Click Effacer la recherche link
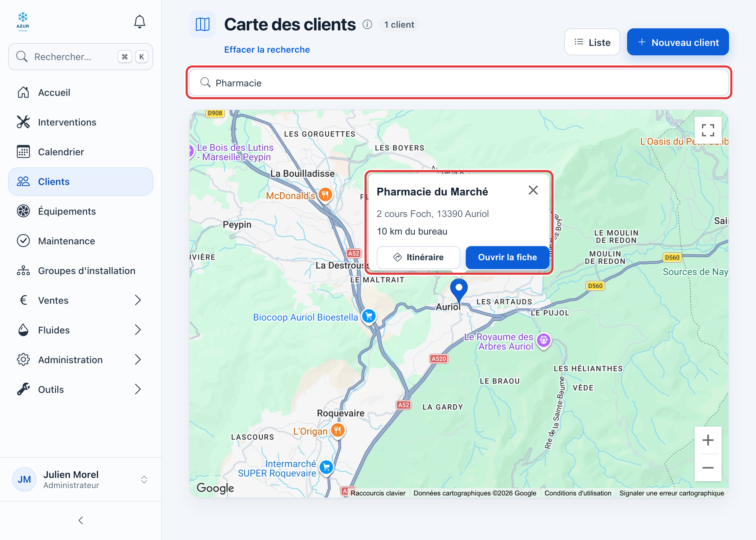Viewport: 756px width, 540px height. (267, 50)
